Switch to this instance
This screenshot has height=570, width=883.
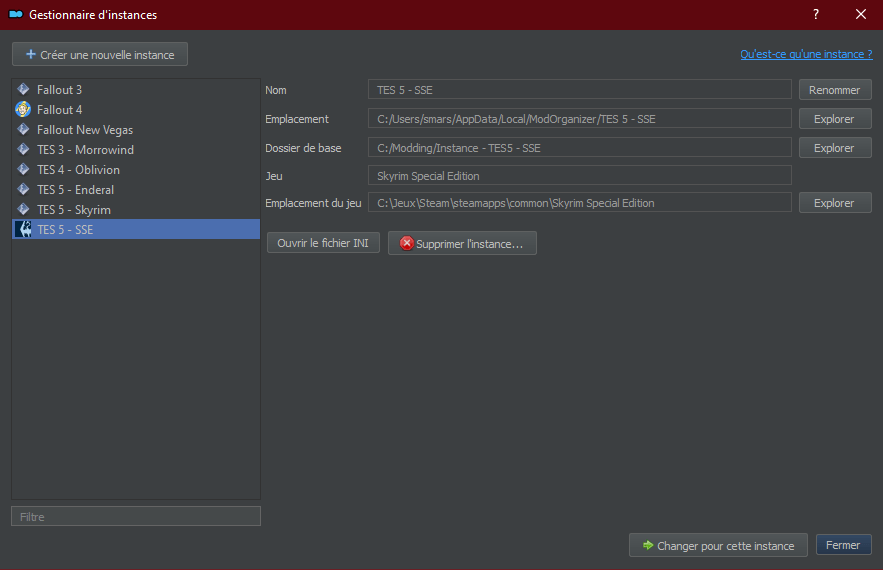coord(718,545)
